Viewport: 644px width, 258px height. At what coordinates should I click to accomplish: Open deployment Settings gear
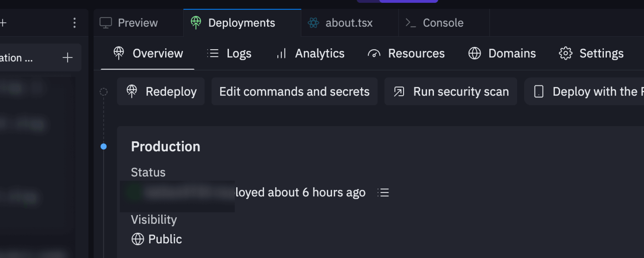tap(565, 53)
